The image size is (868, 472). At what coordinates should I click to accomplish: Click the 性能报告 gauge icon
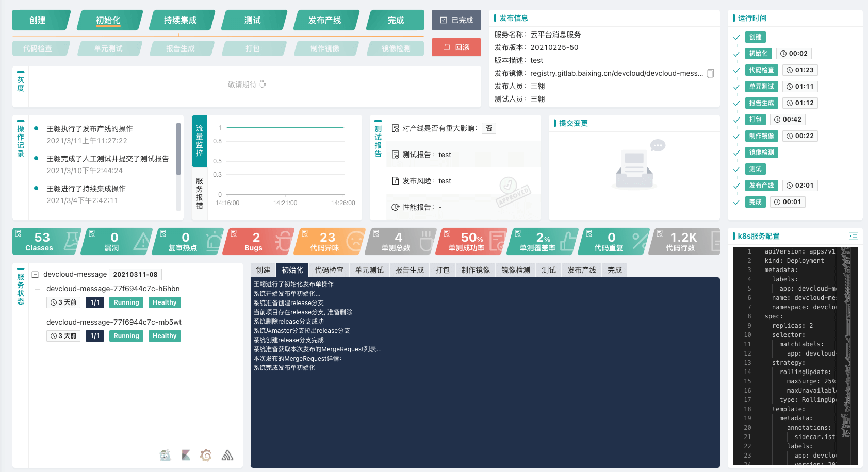click(x=396, y=207)
